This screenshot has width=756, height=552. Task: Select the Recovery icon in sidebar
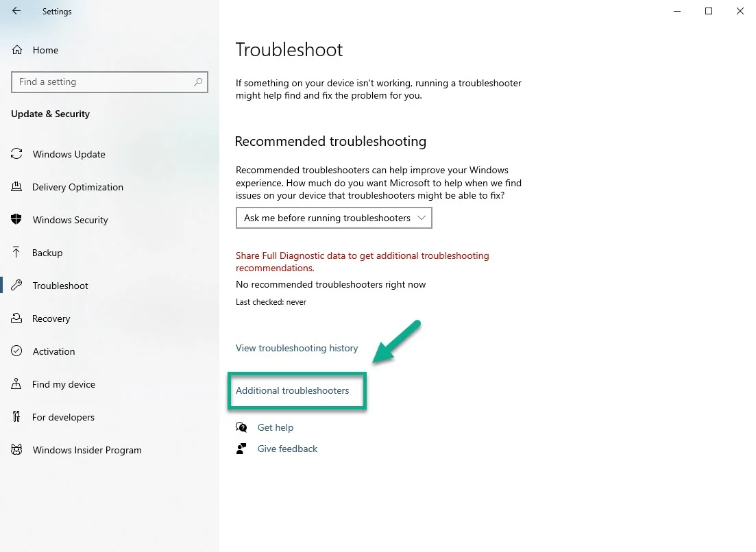(x=16, y=318)
